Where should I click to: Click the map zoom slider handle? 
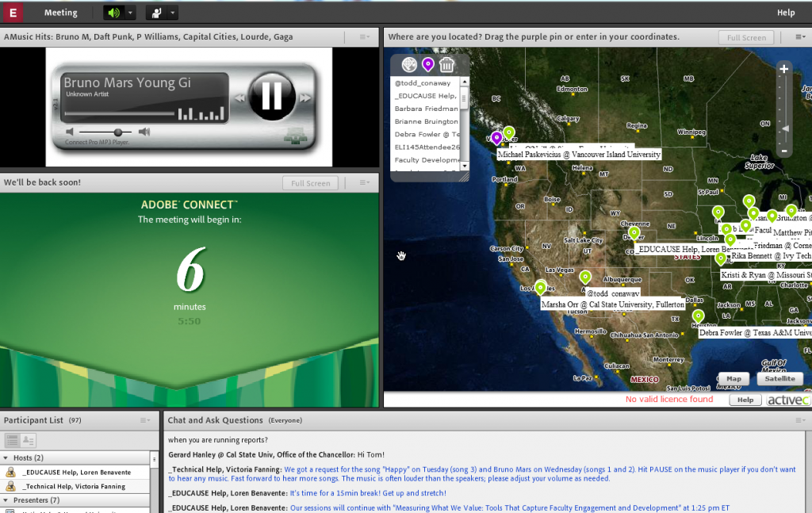click(786, 128)
